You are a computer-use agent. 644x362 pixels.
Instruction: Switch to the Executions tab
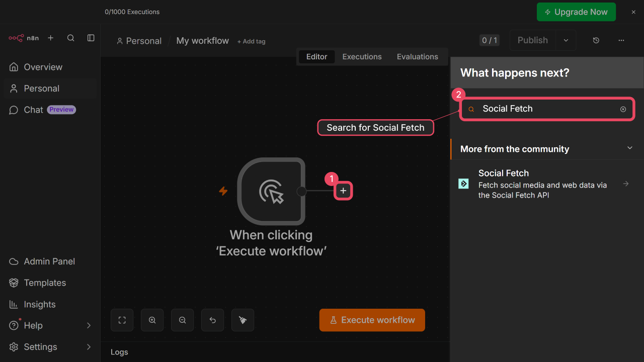(x=362, y=57)
